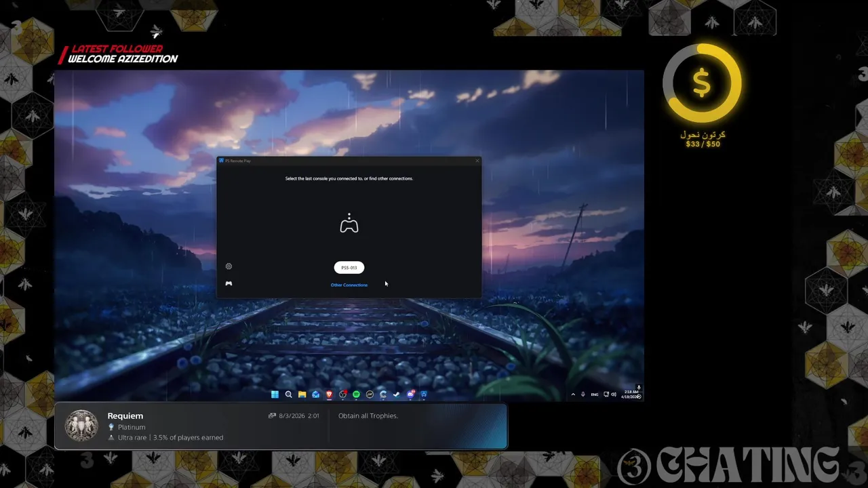The width and height of the screenshot is (868, 488).
Task: Open PS Remote Play settings gear
Action: 229,266
